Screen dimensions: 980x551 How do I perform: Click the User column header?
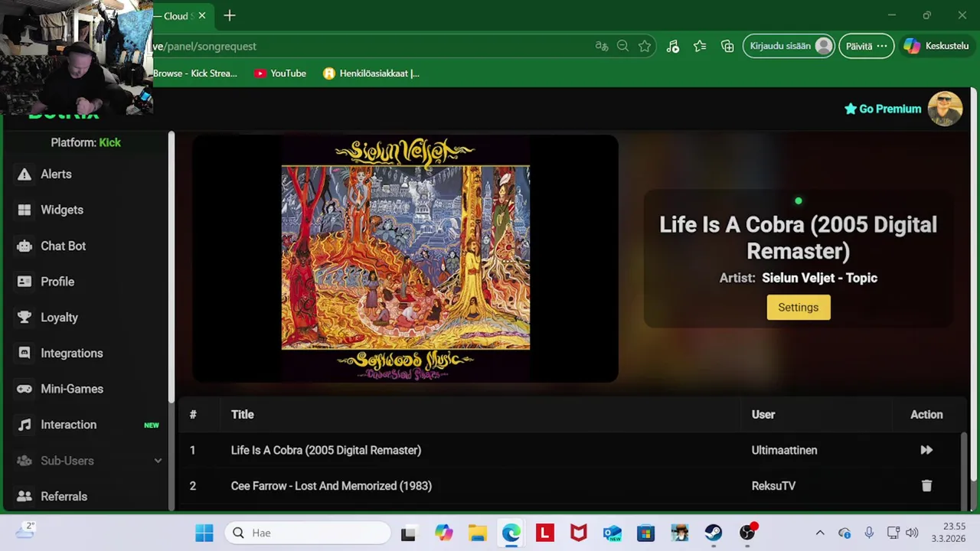[x=763, y=414]
